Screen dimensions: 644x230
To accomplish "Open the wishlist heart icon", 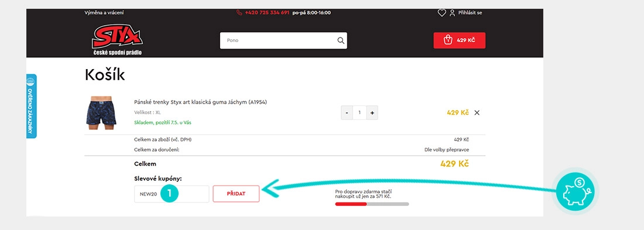I will click(441, 13).
